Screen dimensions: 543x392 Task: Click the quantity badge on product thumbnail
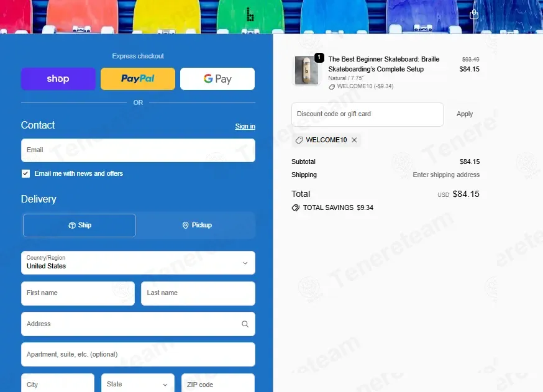[319, 58]
